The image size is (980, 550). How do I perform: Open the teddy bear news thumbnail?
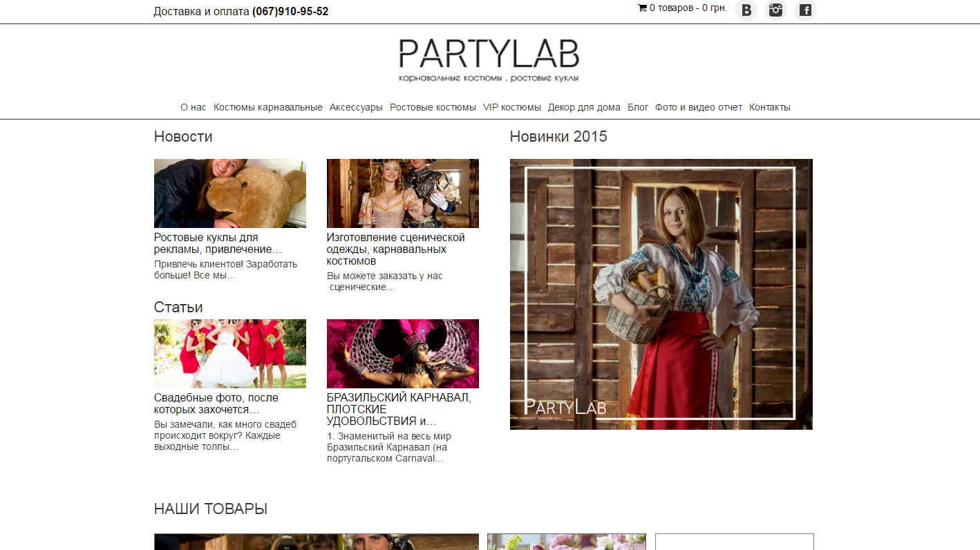(230, 193)
